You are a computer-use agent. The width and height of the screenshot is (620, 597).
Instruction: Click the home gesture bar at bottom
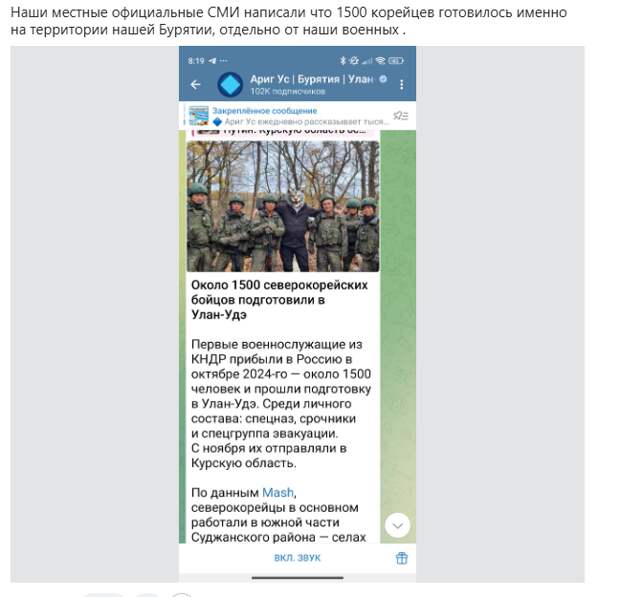click(297, 578)
